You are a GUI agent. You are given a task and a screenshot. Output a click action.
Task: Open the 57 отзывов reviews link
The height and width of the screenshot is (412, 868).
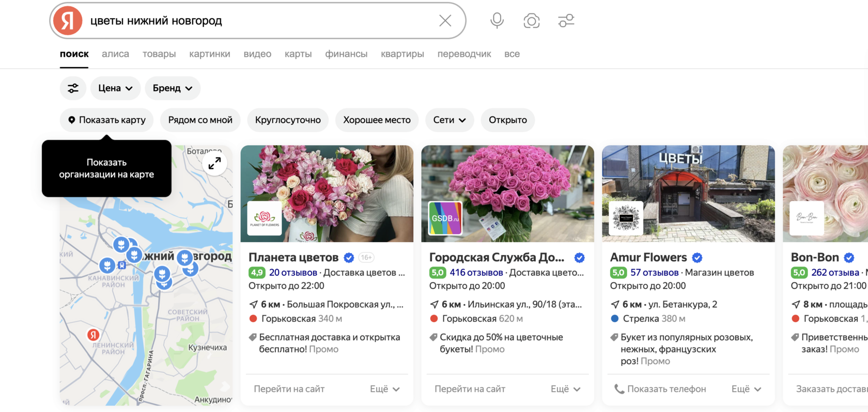tap(655, 273)
